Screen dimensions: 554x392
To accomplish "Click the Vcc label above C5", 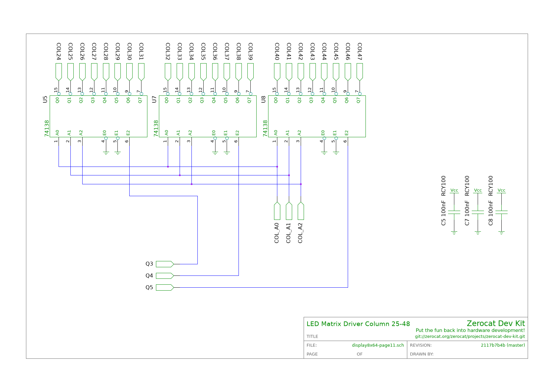I will [454, 190].
